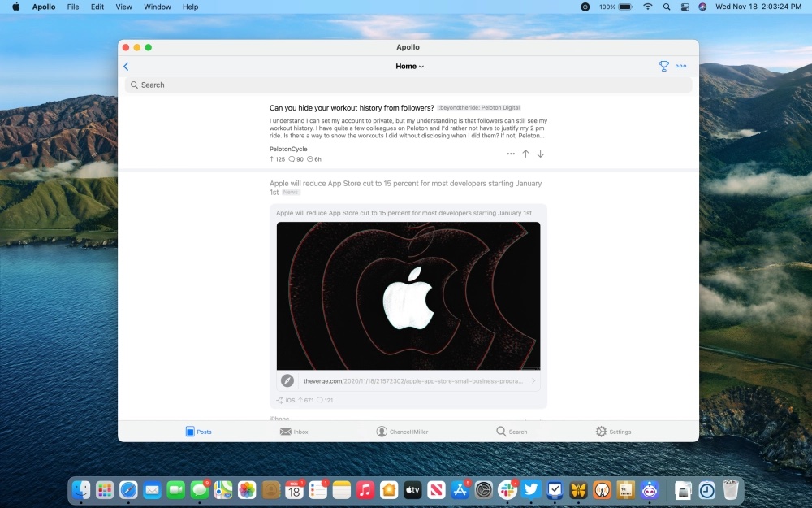
Task: Open the PelotonCycle subreddit link
Action: point(288,149)
